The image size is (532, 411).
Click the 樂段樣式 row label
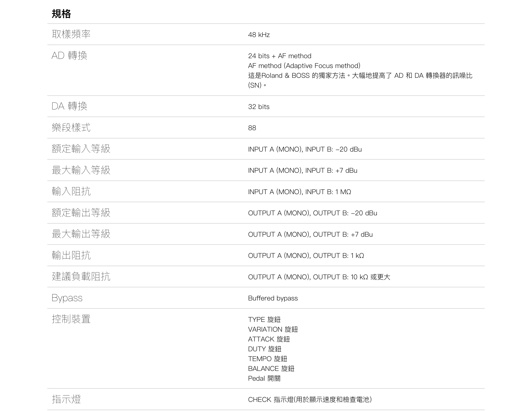71,127
